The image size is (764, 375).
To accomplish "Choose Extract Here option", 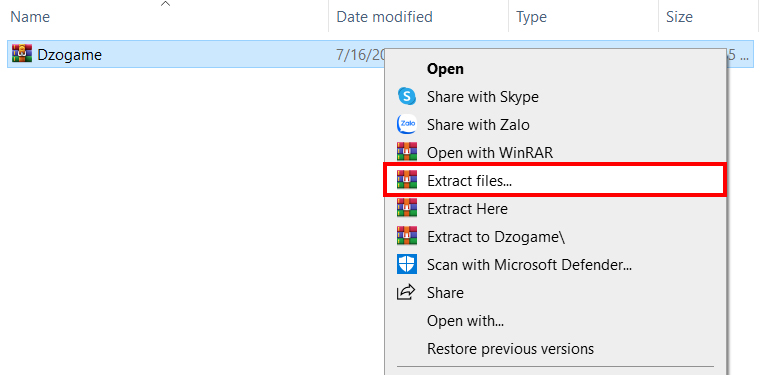I will (555, 208).
